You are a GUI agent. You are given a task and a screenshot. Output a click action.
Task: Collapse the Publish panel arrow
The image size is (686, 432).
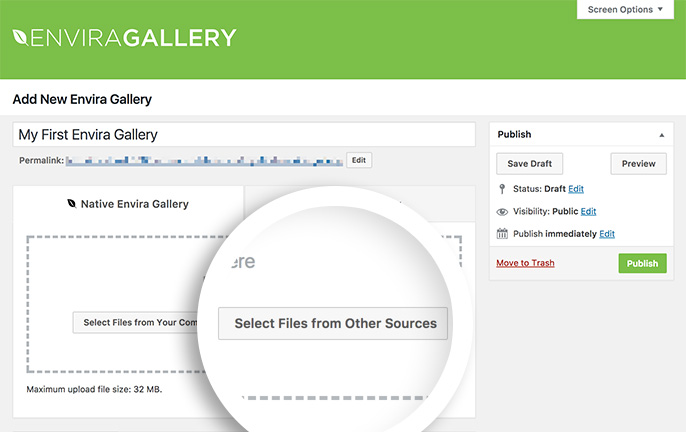coord(662,135)
